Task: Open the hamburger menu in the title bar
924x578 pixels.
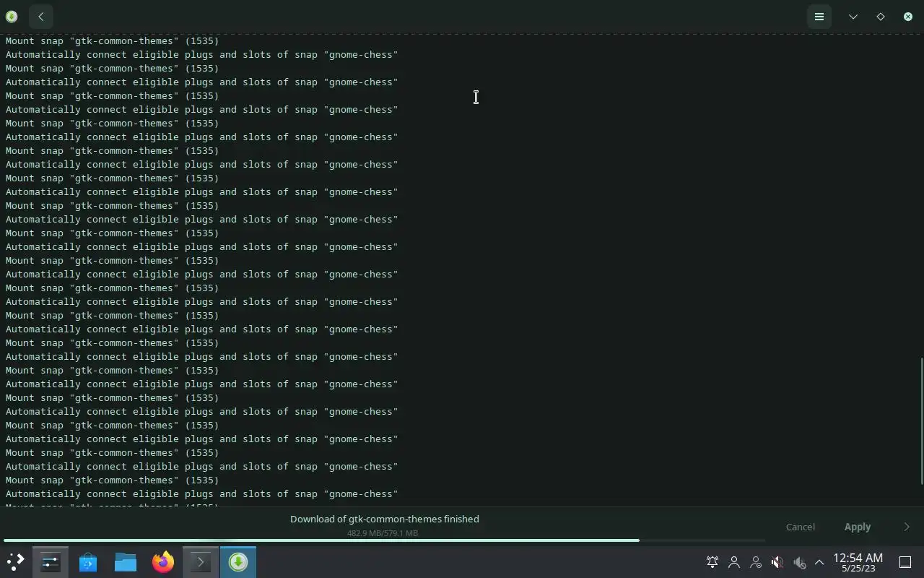Action: pyautogui.click(x=819, y=17)
